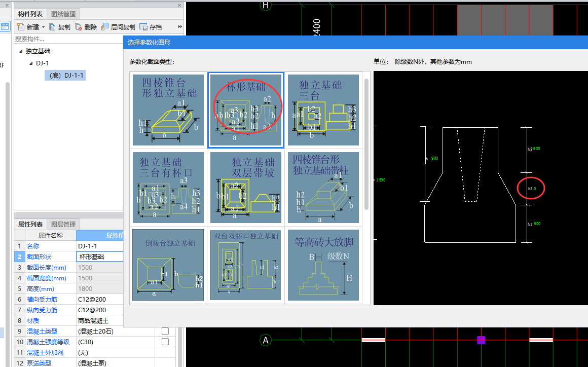
Task: Click the 1500 dimension value in the preview
Action: click(x=381, y=180)
